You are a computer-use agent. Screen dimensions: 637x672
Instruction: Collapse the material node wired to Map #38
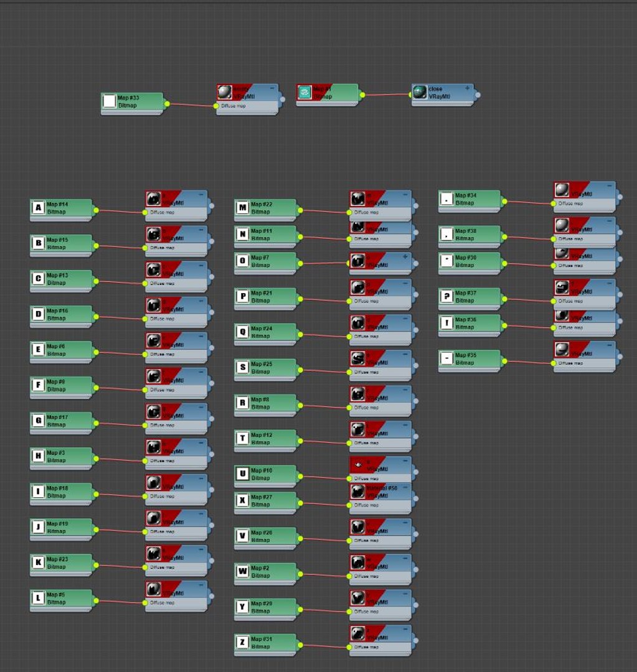pyautogui.click(x=609, y=221)
